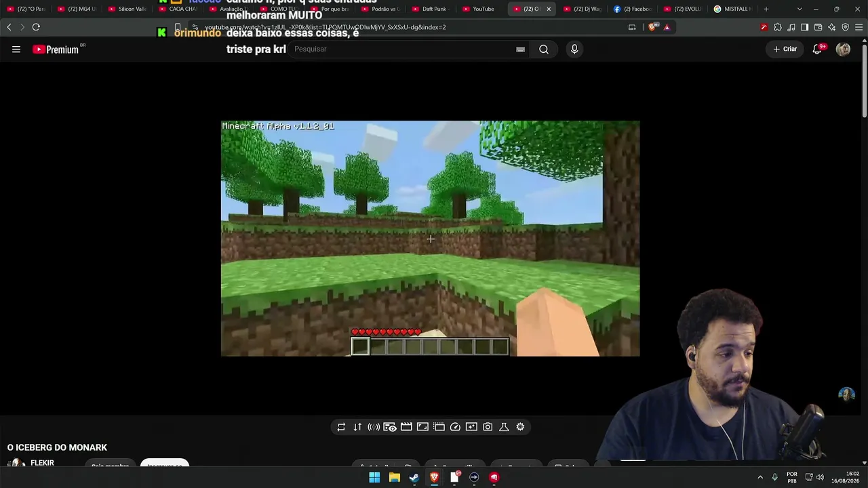The image size is (868, 488).
Task: Click the video title O ICEBERG DO MONARK
Action: [x=57, y=448]
